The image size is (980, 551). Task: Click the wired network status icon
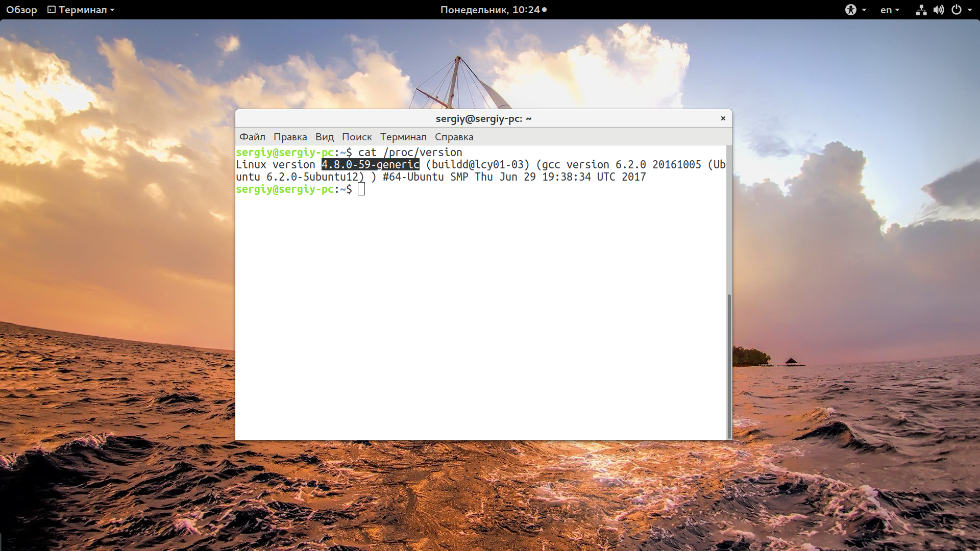coord(921,10)
